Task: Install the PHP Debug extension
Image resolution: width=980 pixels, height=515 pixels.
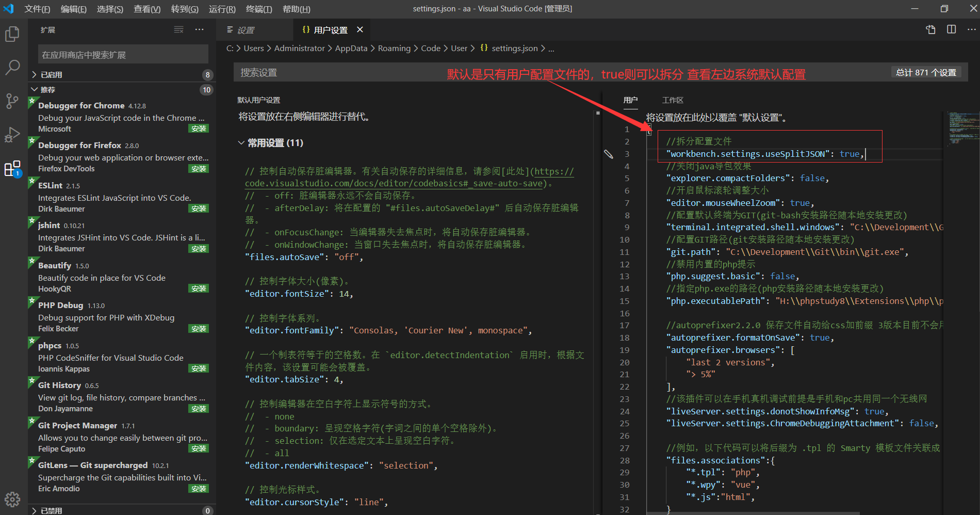Action: [x=199, y=329]
